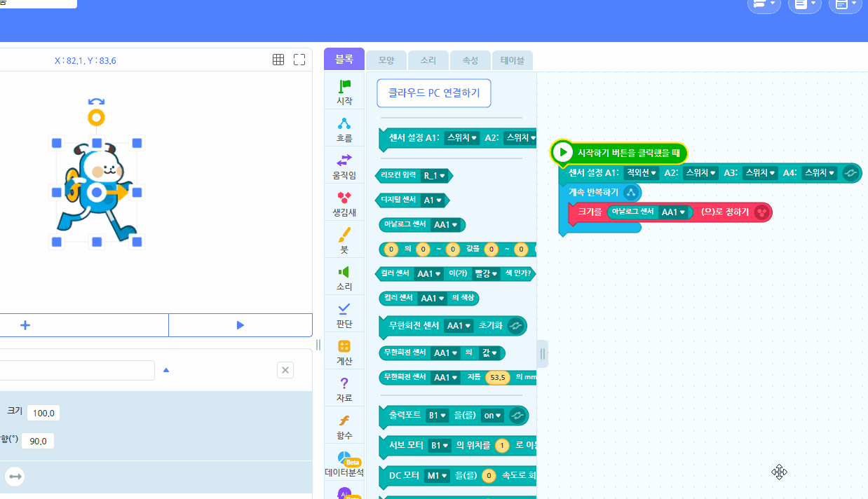Click the 크기 value field showing 100,0
The width and height of the screenshot is (868, 499).
click(43, 413)
